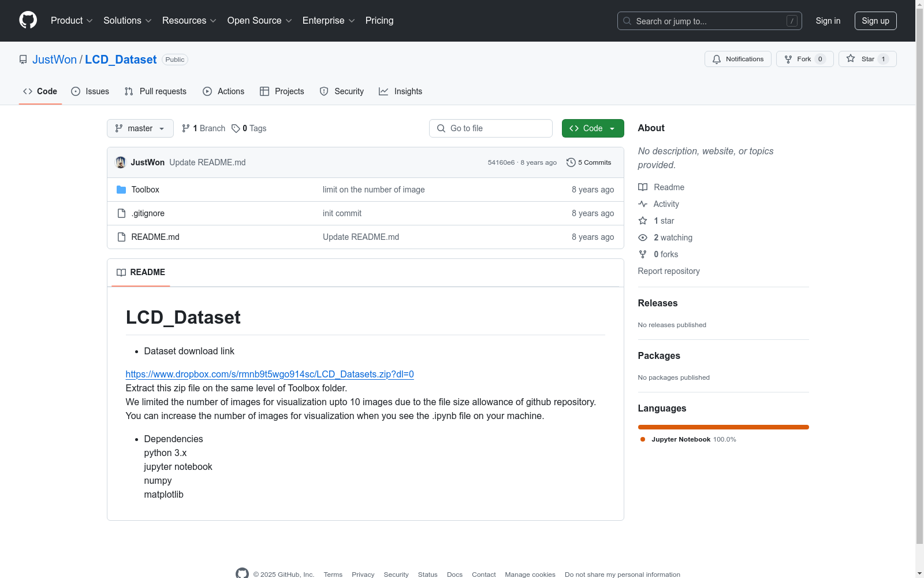Switch to the Insights tab
The width and height of the screenshot is (924, 578).
pyautogui.click(x=401, y=91)
